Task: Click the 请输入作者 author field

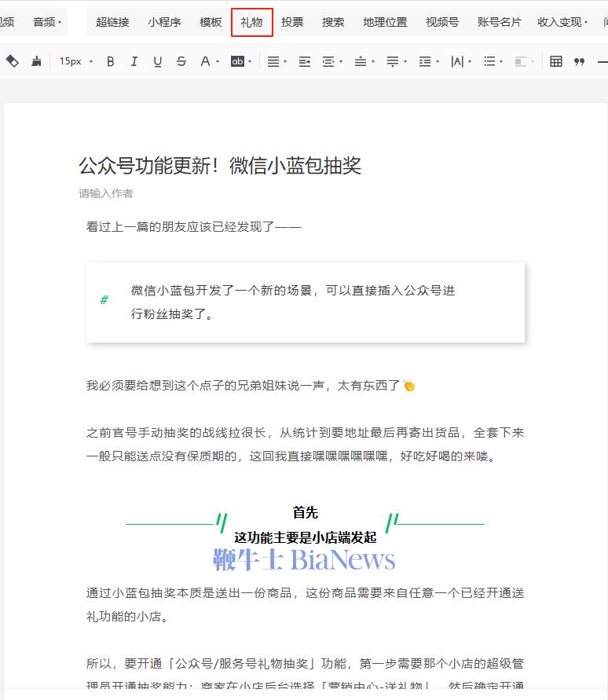Action: [106, 193]
